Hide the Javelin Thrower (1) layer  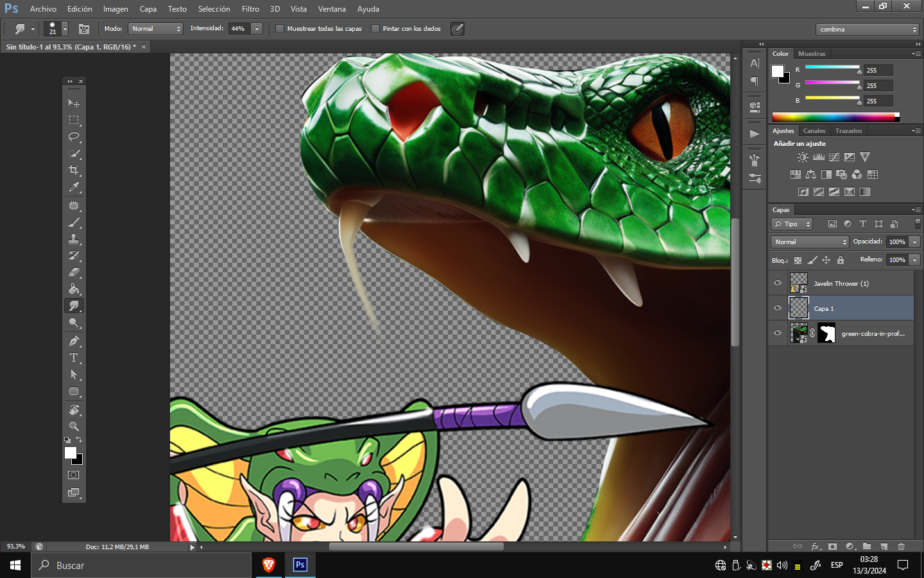[x=778, y=283]
